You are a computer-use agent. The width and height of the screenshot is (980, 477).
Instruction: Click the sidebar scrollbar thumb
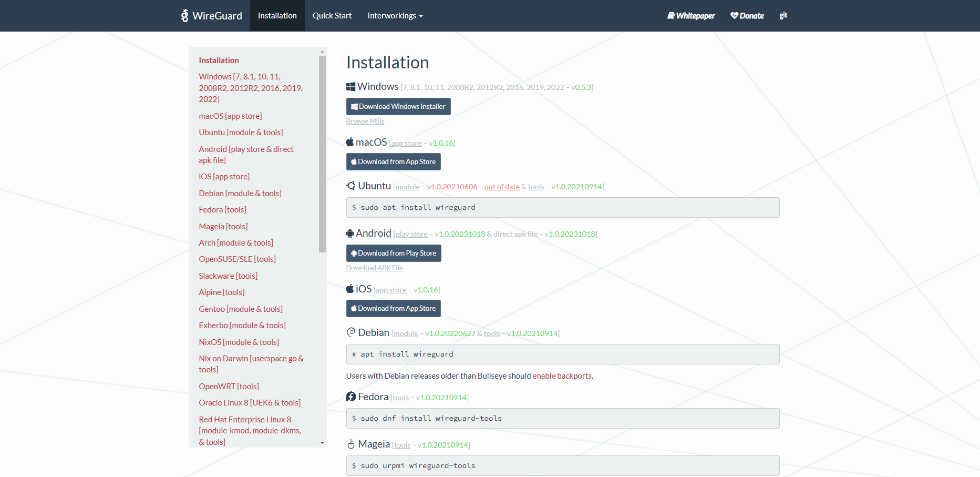tap(323, 154)
